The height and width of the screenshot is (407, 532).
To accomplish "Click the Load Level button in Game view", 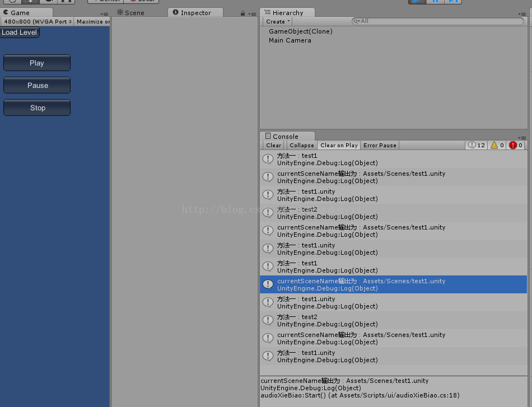I will click(x=20, y=32).
